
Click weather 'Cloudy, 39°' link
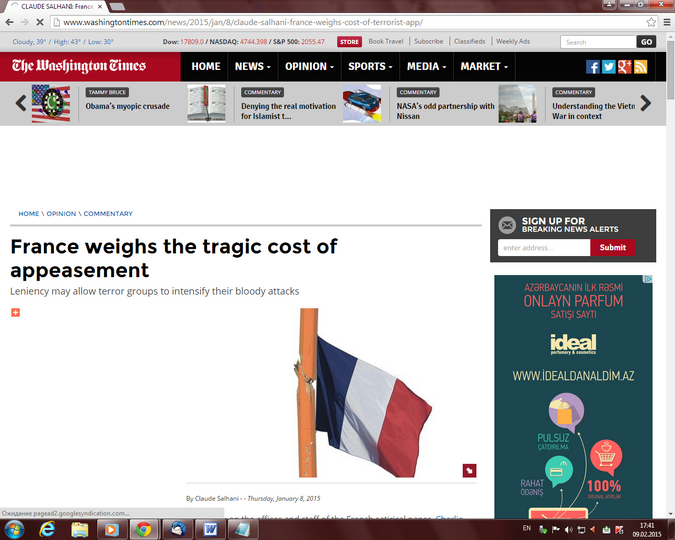pyautogui.click(x=29, y=42)
